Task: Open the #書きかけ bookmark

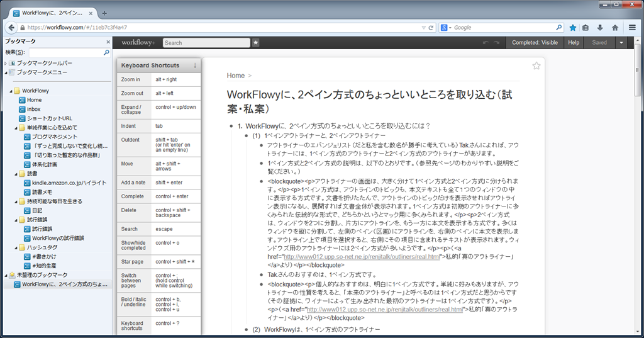Action: click(40, 257)
